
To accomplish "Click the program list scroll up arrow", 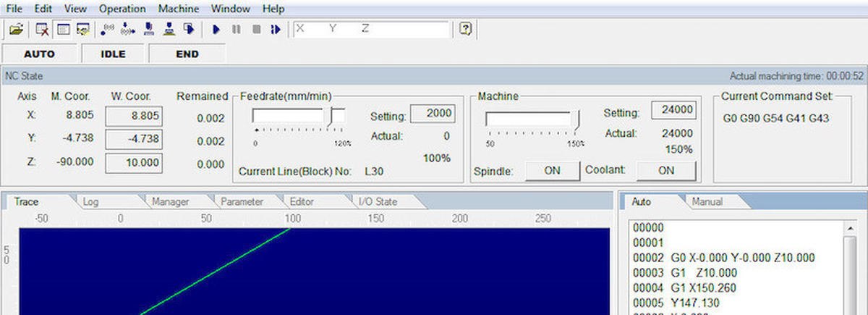I will [x=851, y=228].
